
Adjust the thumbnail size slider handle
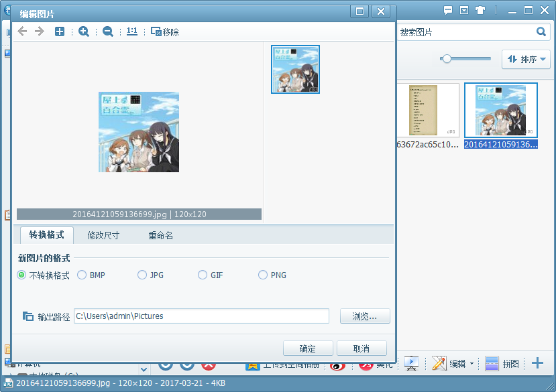(x=447, y=59)
